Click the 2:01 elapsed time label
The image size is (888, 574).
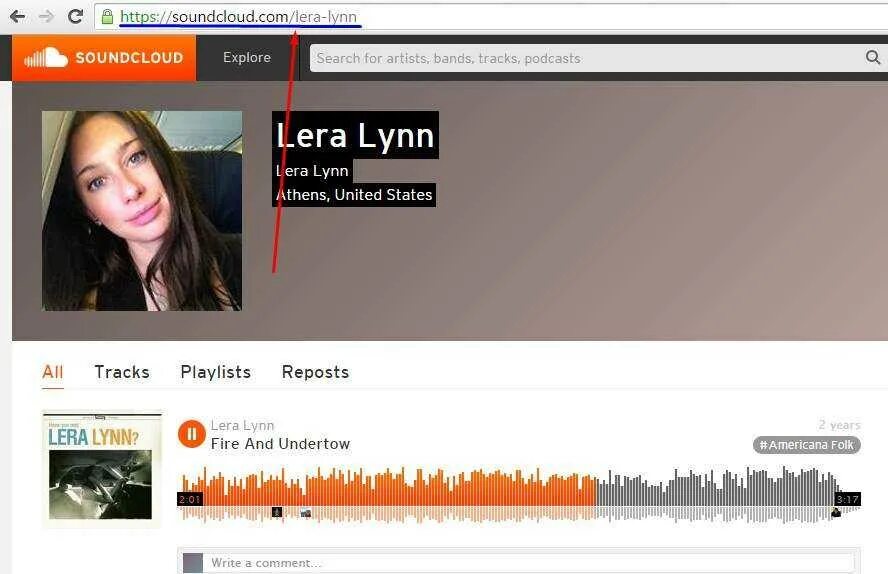tap(190, 499)
